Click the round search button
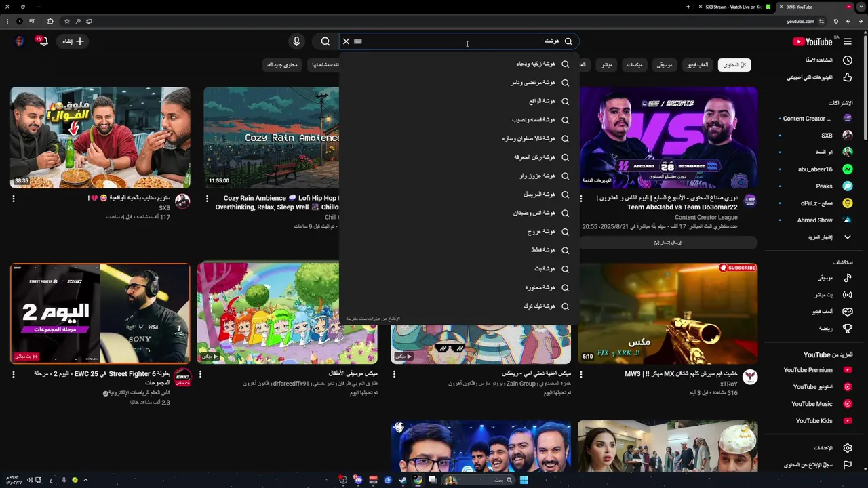 coord(325,41)
